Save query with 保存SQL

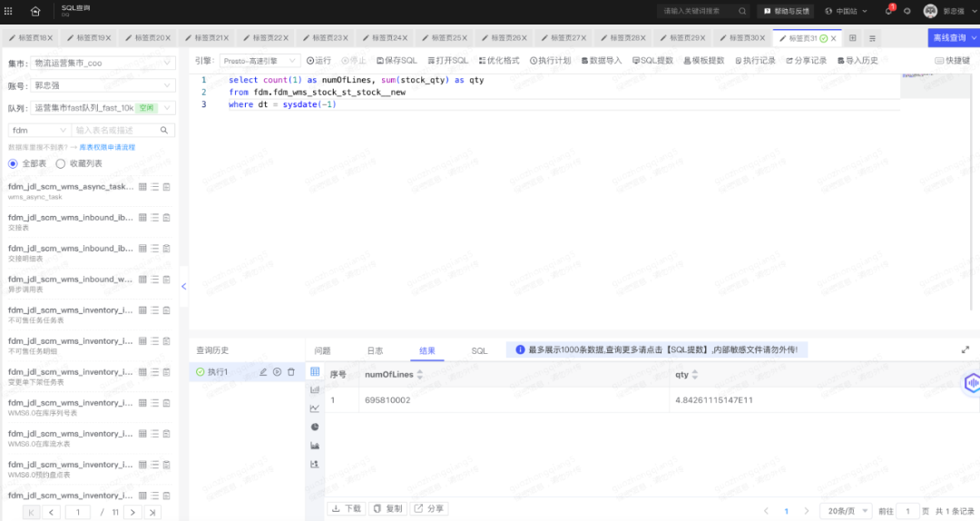pyautogui.click(x=397, y=61)
